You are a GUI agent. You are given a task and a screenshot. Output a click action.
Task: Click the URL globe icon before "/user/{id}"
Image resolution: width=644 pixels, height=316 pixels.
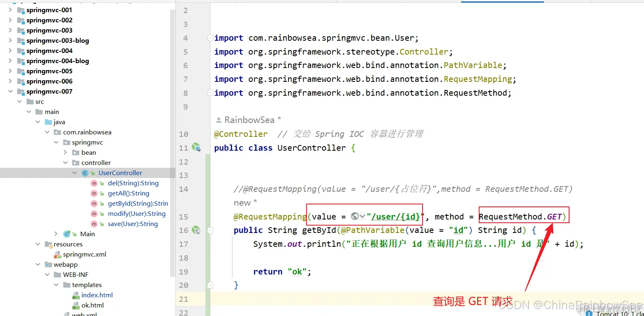point(355,216)
